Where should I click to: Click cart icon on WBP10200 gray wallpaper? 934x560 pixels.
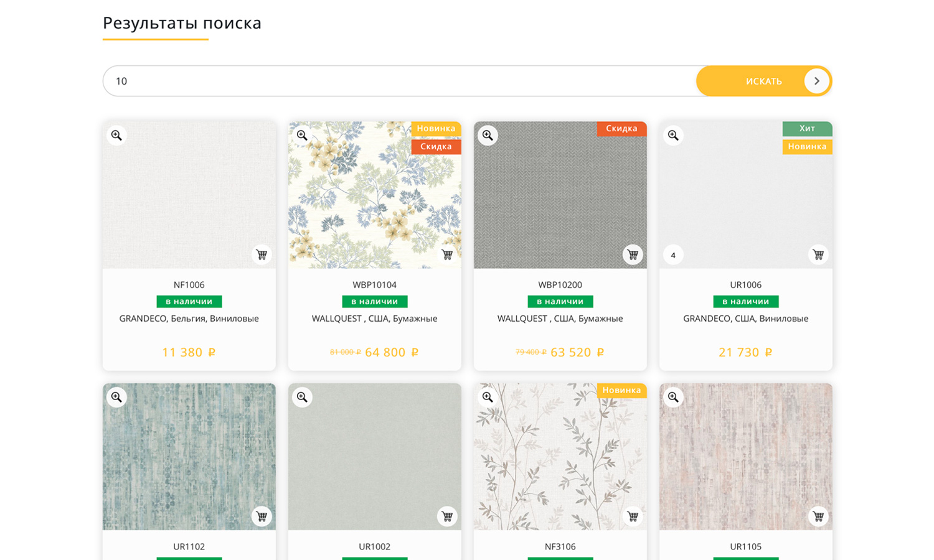click(633, 254)
